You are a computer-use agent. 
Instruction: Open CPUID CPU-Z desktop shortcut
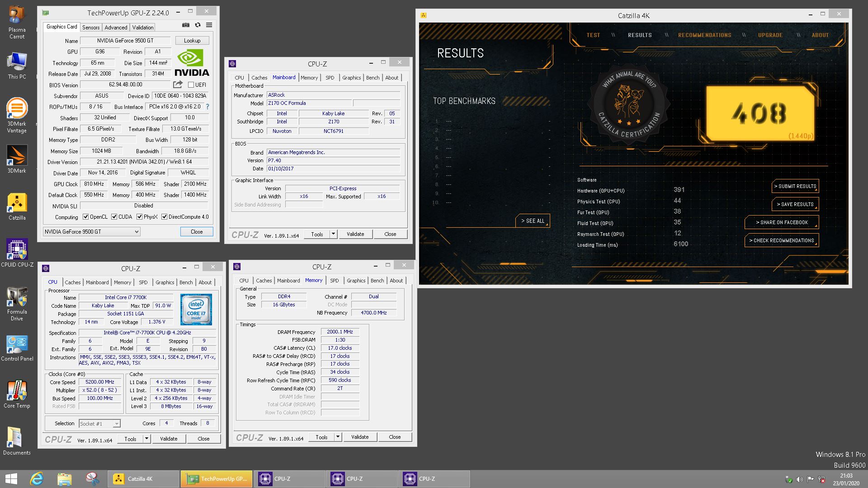(x=17, y=253)
